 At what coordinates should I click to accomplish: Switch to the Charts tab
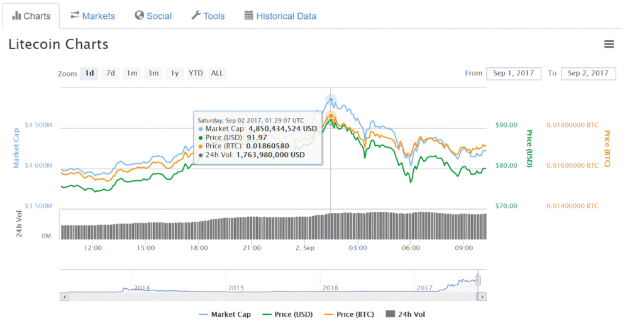tap(31, 16)
